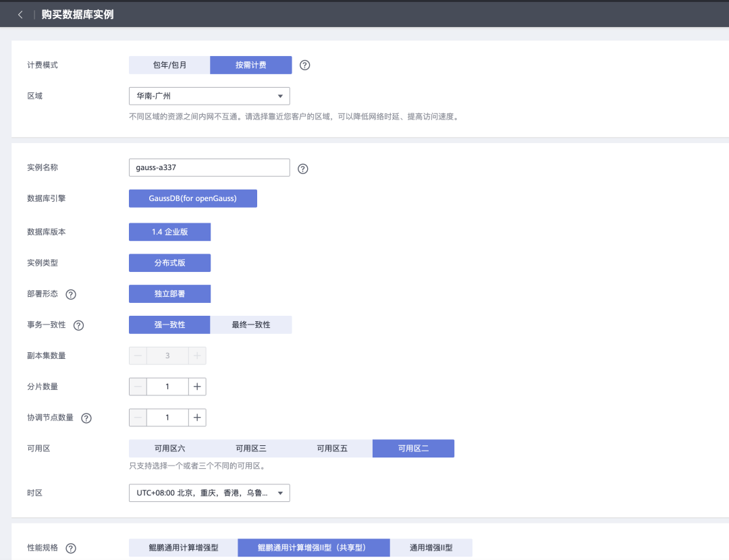Click the 购买数据库实例 page title
The image size is (729, 560).
pos(78,14)
